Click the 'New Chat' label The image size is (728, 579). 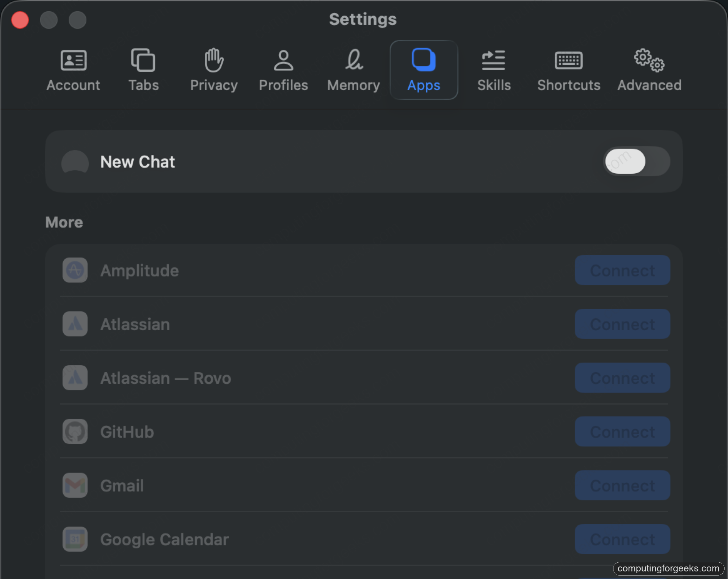coord(138,162)
